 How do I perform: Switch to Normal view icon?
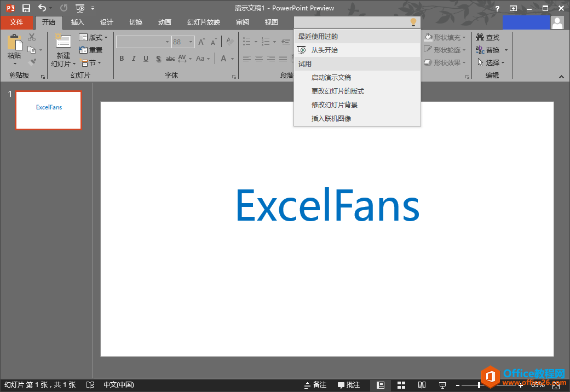(381, 385)
